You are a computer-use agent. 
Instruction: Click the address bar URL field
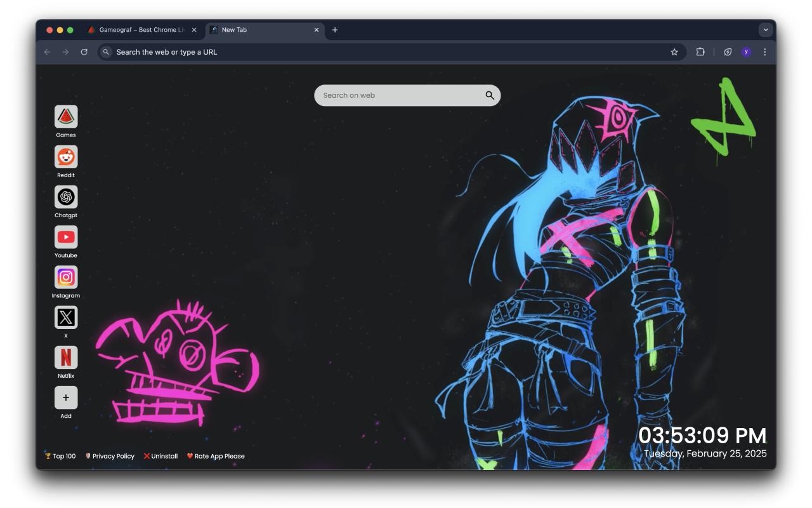(392, 52)
